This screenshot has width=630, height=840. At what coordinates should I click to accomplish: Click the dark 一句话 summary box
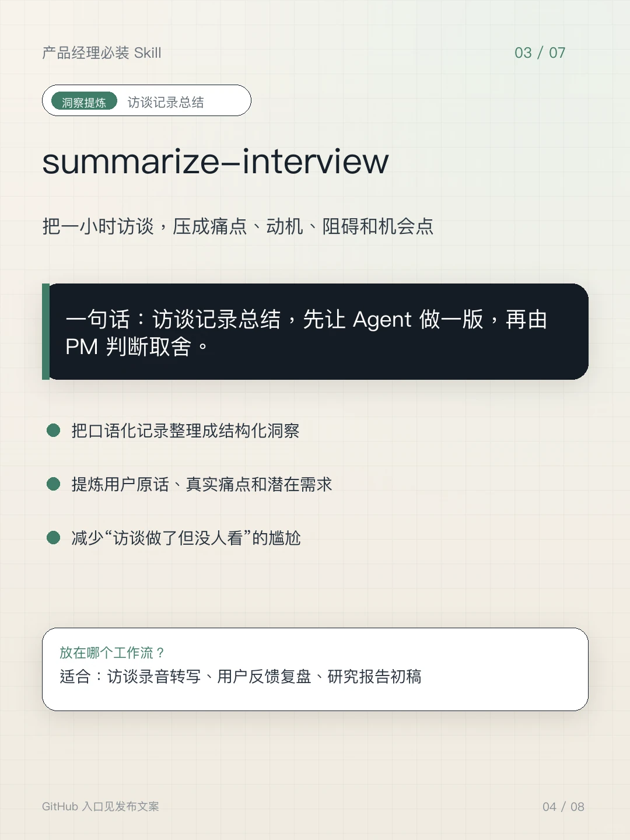click(x=315, y=331)
